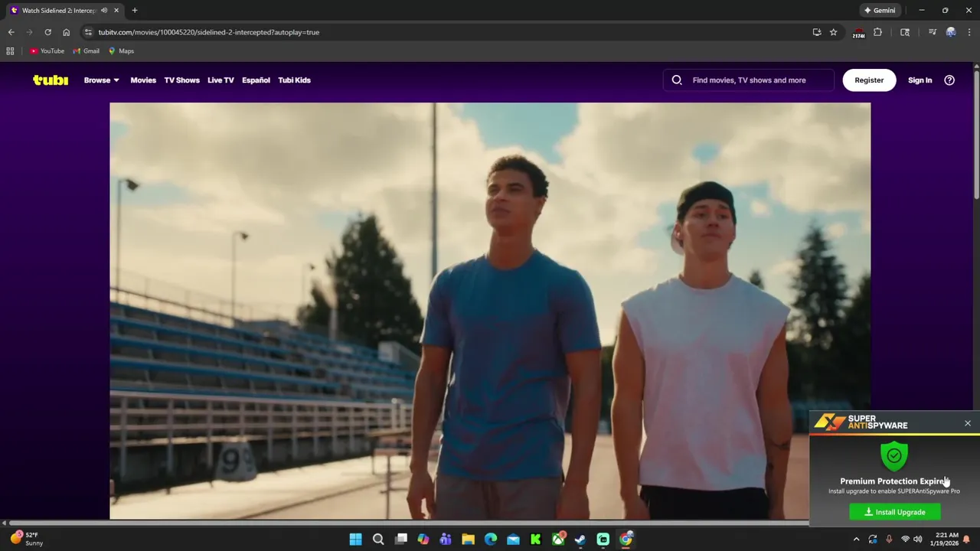This screenshot has width=980, height=551.
Task: Focus the Find movies, TV shows search field
Action: tap(749, 80)
